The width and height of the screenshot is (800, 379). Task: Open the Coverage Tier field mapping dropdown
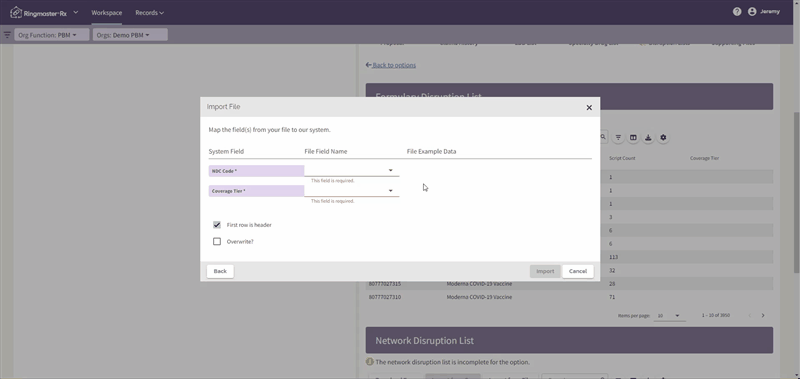coord(352,191)
